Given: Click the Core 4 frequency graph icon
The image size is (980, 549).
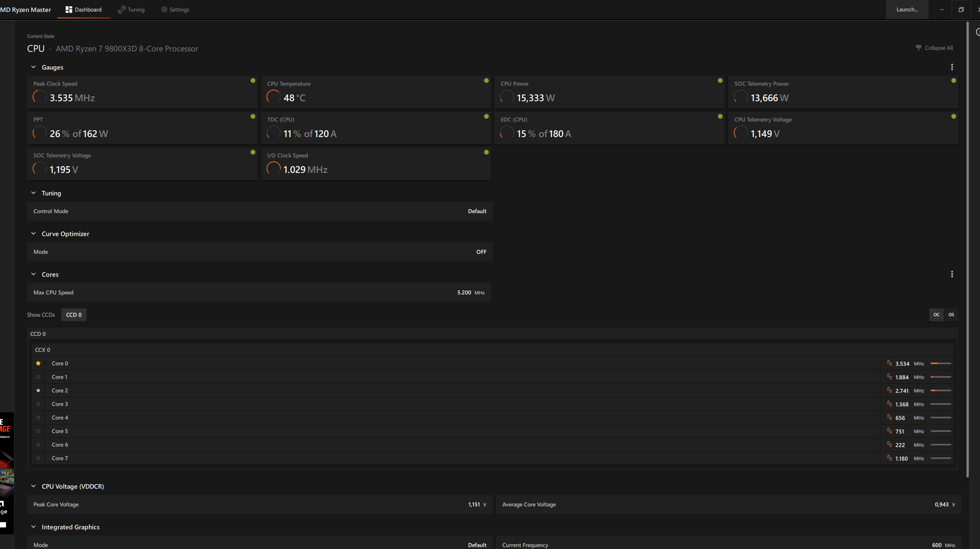Looking at the screenshot, I should click(x=889, y=417).
